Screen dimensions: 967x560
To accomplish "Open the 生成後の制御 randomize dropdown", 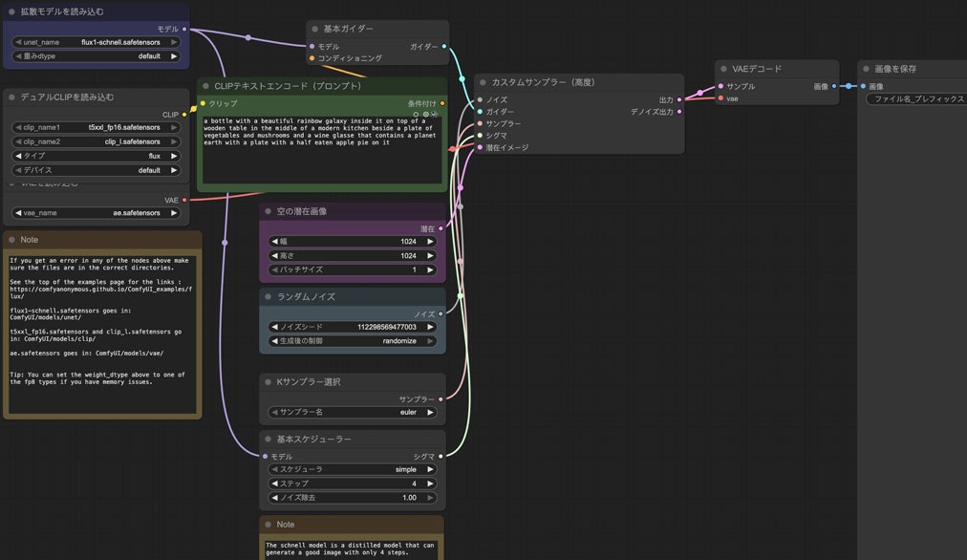I will click(353, 341).
